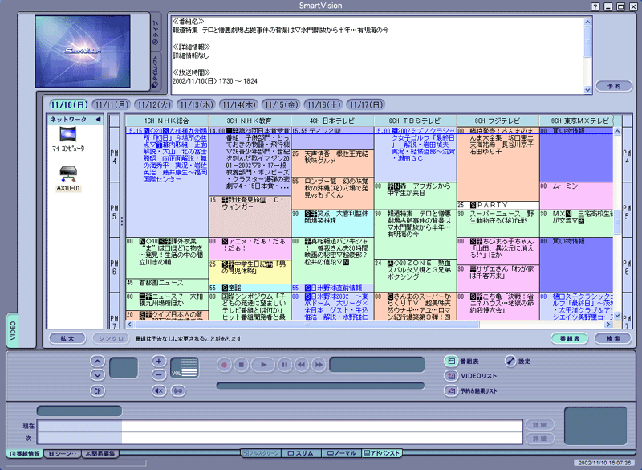Viewport: 642px width, 470px height.
Task: Switch to previous channel with down arrow
Action: tap(97, 375)
